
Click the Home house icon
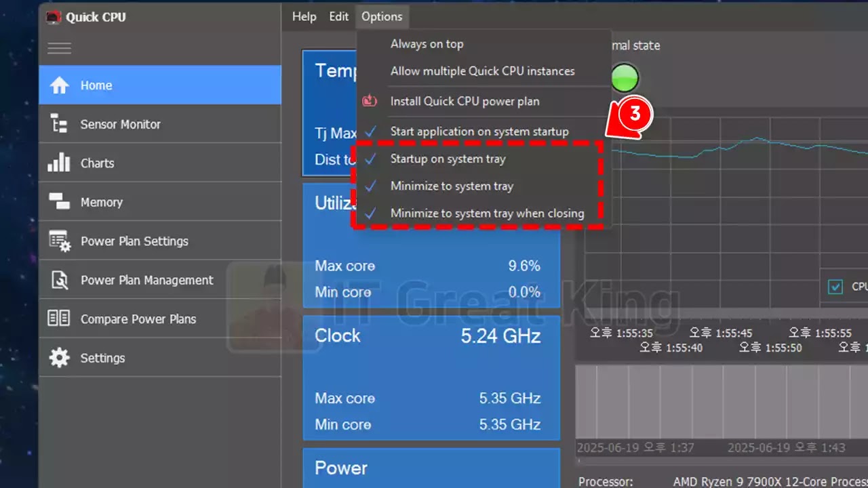[x=60, y=85]
